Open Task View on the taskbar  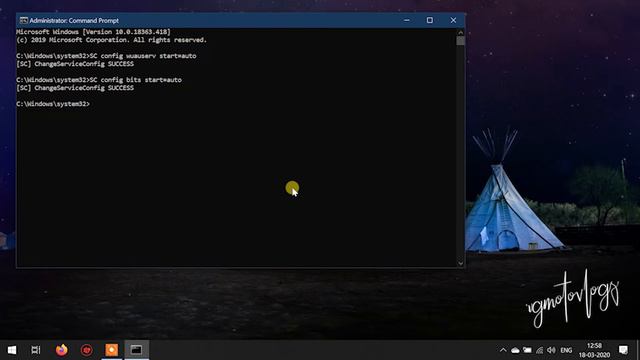point(36,350)
